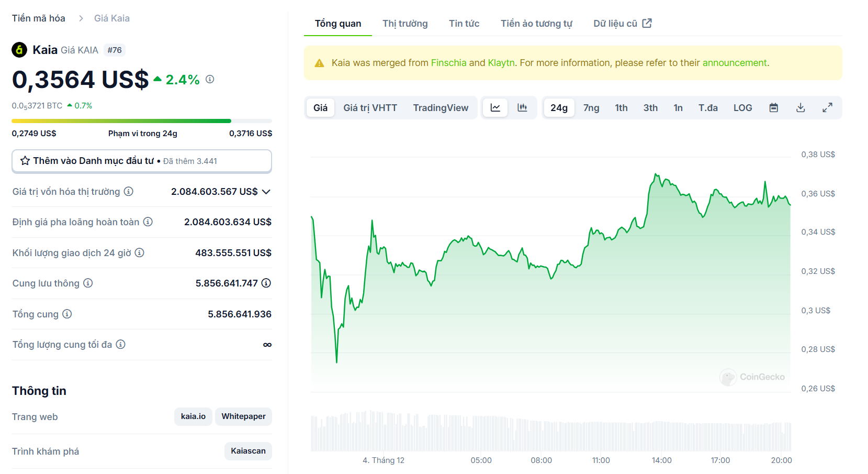868x474 pixels.
Task: Choose the 3th time range
Action: [x=650, y=108]
